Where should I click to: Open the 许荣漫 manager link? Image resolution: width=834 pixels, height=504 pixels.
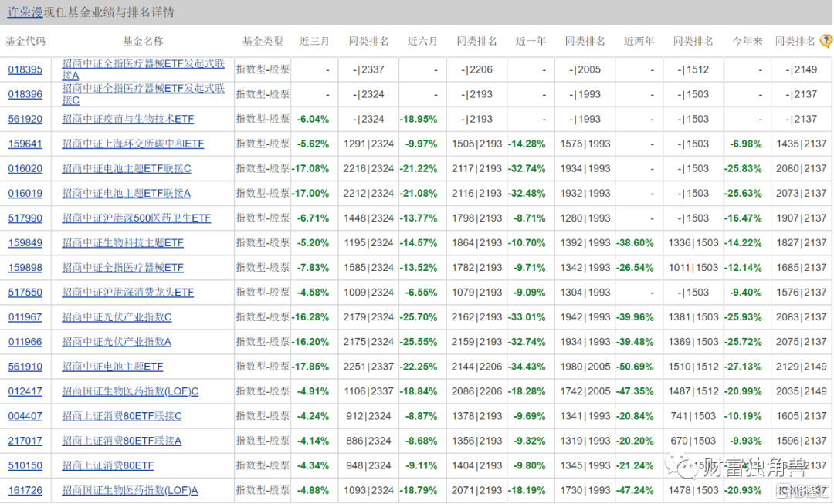pyautogui.click(x=25, y=12)
